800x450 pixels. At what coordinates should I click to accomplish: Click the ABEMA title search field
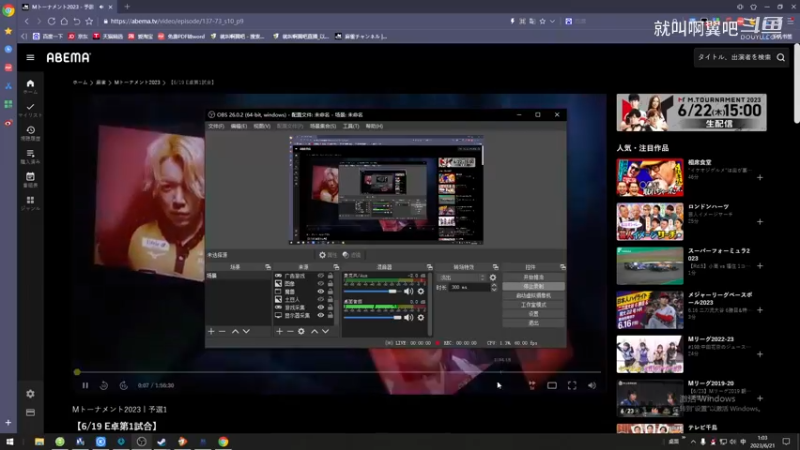coord(734,58)
